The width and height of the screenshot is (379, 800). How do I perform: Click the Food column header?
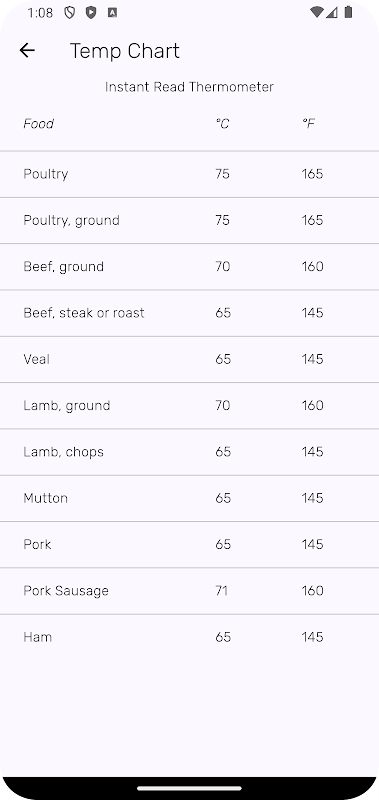pyautogui.click(x=38, y=123)
